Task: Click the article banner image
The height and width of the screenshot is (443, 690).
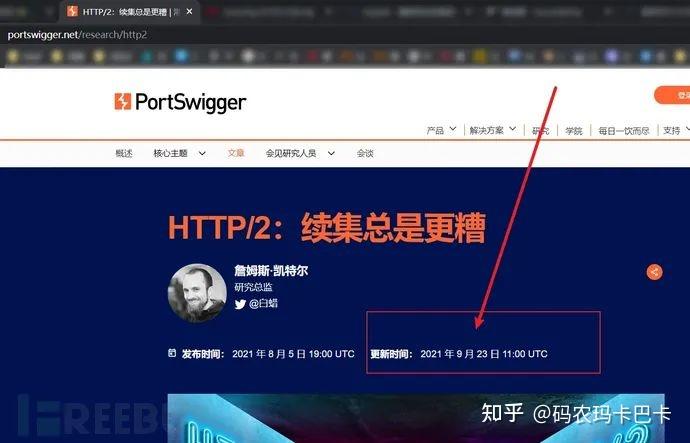Action: (416, 418)
